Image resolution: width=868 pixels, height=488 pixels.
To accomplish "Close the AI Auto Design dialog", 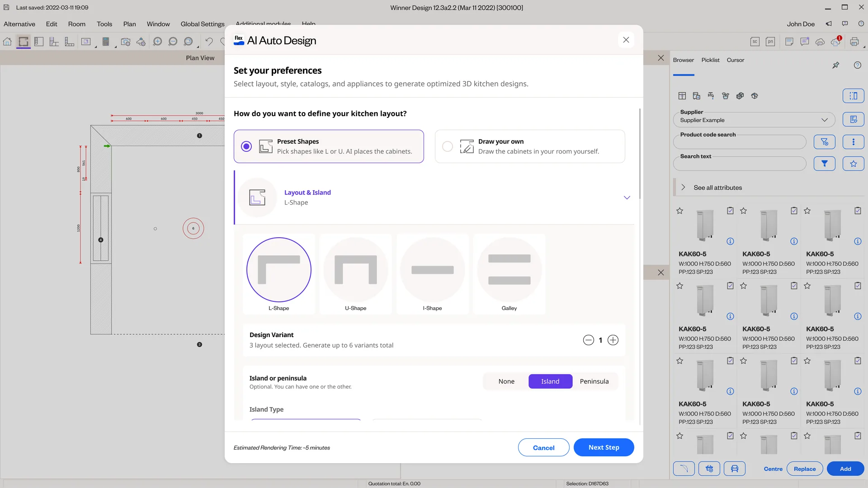I will pos(626,40).
